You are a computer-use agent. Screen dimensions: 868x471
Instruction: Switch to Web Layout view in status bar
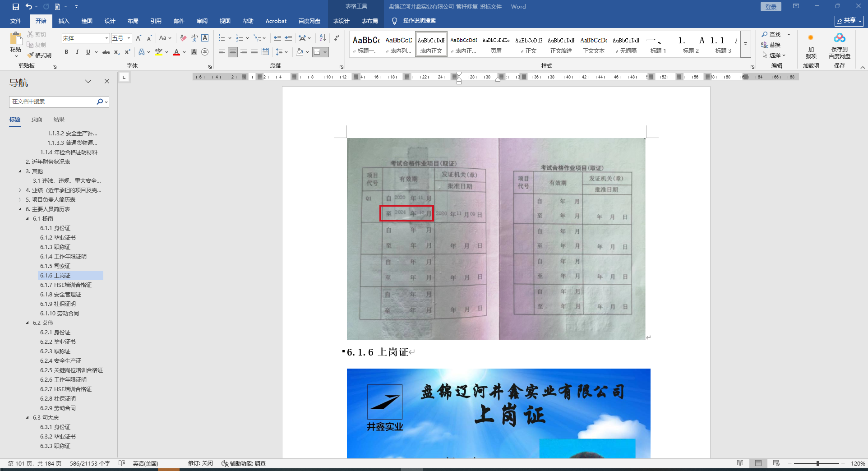pyautogui.click(x=776, y=463)
